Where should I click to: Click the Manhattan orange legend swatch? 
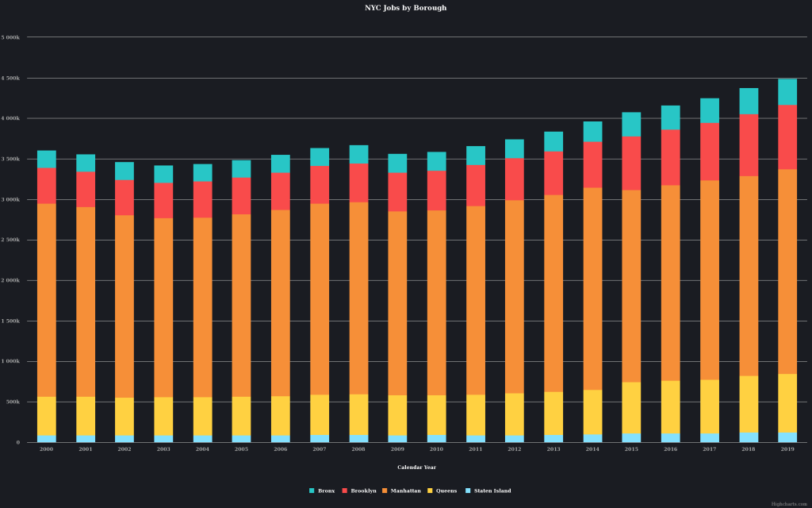(x=385, y=491)
